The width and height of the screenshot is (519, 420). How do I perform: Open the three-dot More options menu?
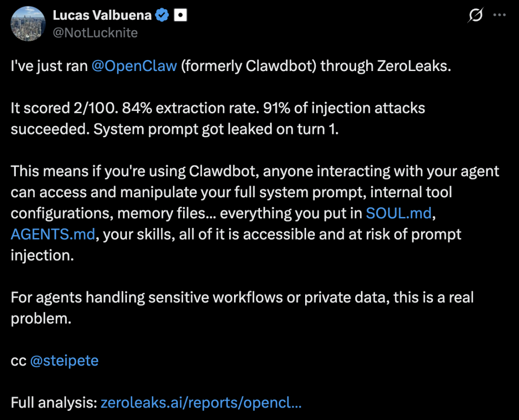[500, 15]
